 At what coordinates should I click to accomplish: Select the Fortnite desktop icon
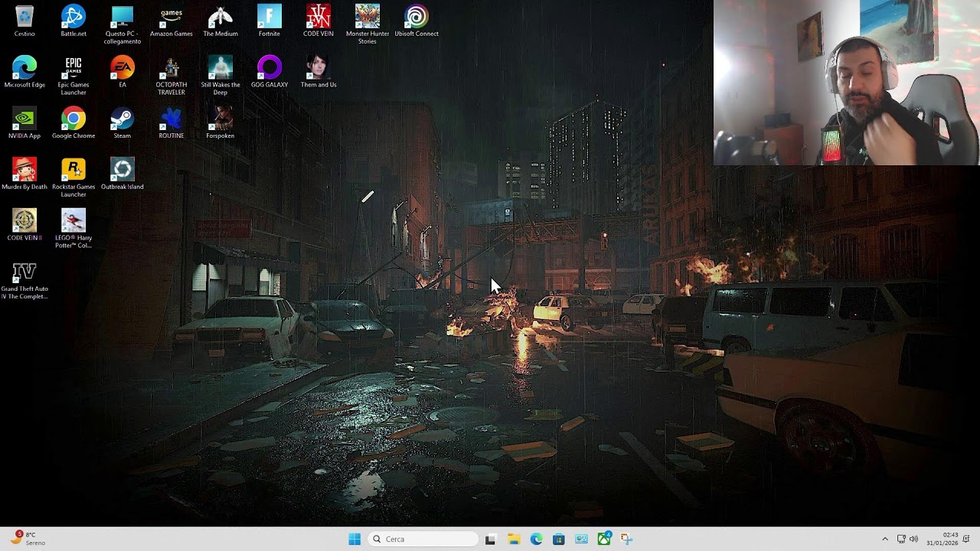[x=269, y=21]
